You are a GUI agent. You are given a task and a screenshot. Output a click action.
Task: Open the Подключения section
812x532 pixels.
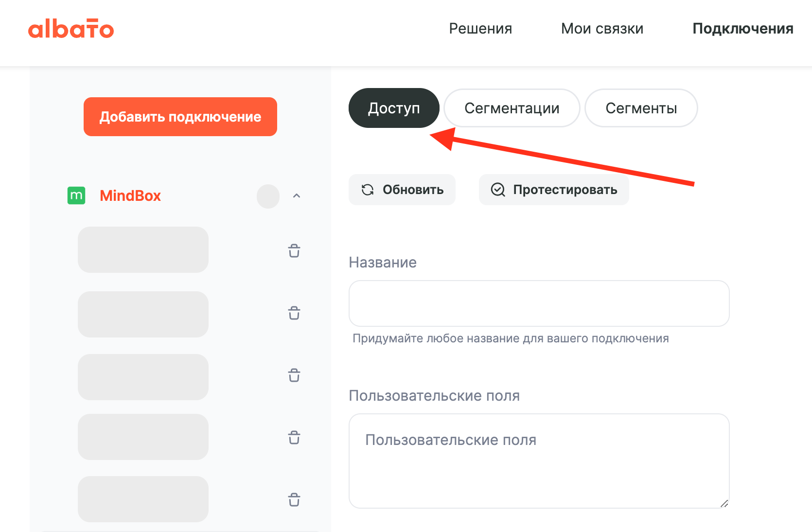[x=742, y=29]
